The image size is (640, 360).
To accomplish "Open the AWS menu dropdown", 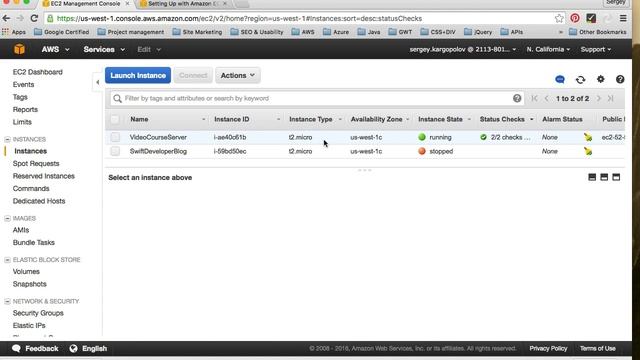I will click(56, 49).
